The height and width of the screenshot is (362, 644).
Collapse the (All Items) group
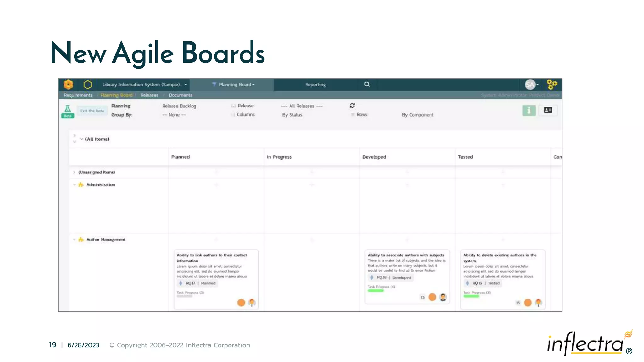click(x=81, y=139)
